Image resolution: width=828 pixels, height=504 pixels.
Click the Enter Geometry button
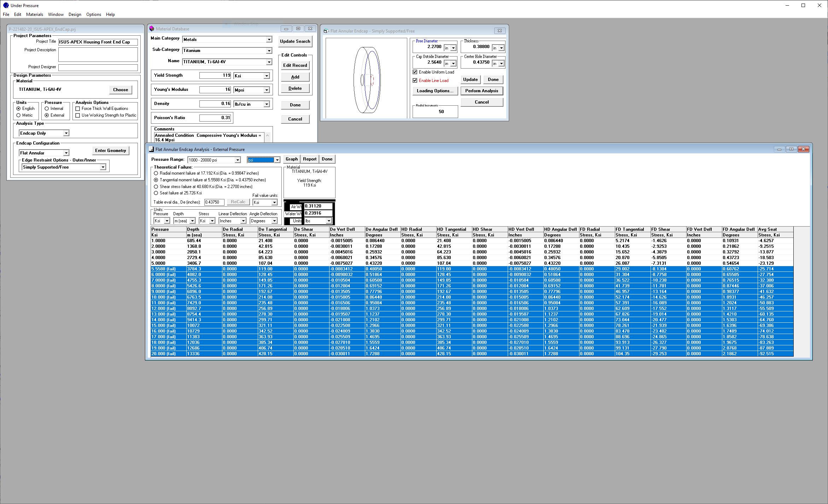point(111,151)
